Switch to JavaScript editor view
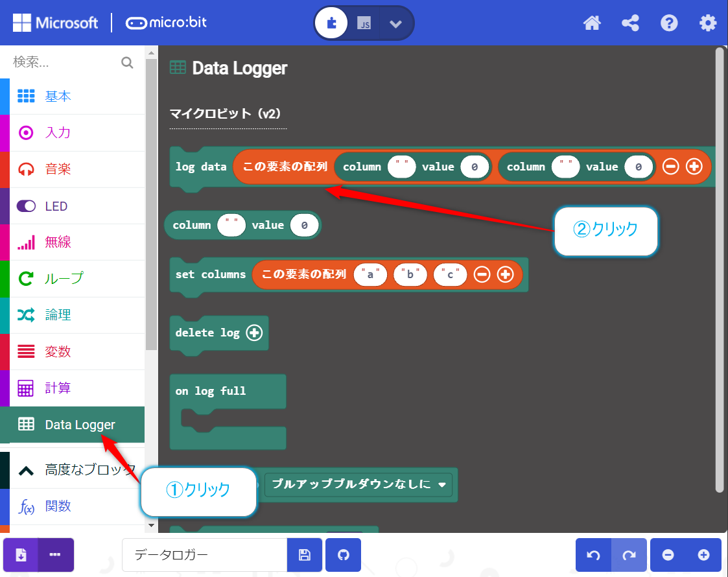Image resolution: width=728 pixels, height=577 pixels. 364,23
